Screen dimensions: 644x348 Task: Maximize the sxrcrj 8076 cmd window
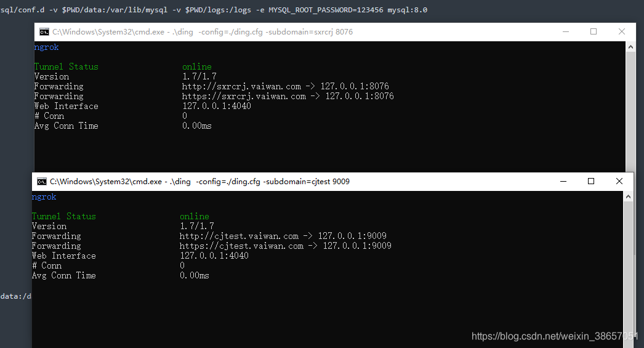pos(594,31)
